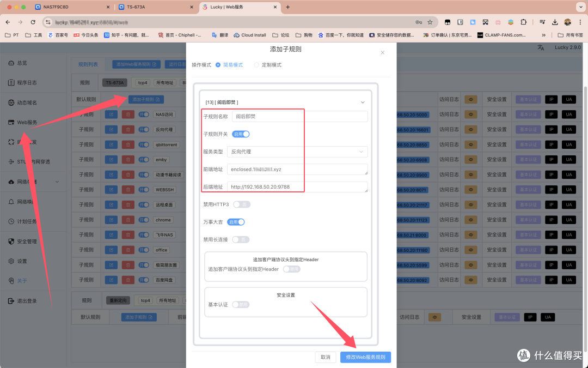Open browser extensions puzzle icon

pos(524,22)
